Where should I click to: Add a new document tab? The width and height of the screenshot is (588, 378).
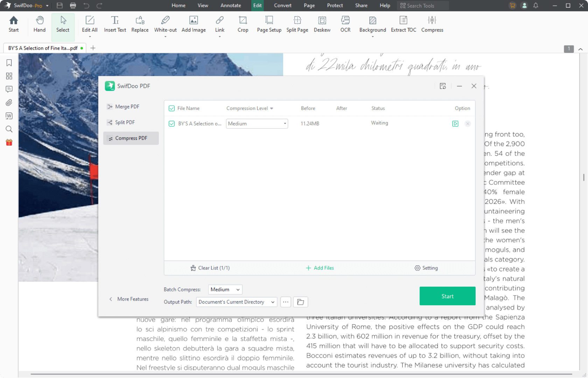(x=93, y=48)
